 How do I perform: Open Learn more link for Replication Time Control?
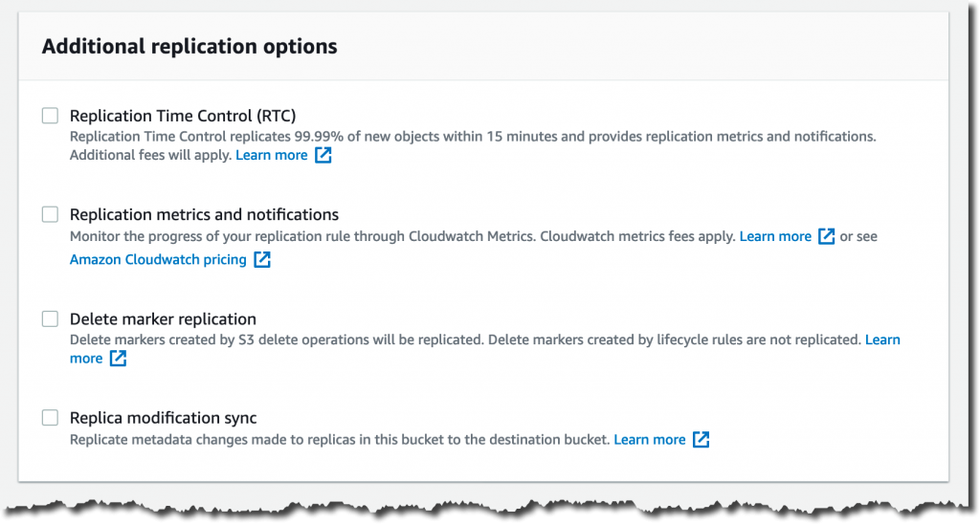tap(272, 155)
